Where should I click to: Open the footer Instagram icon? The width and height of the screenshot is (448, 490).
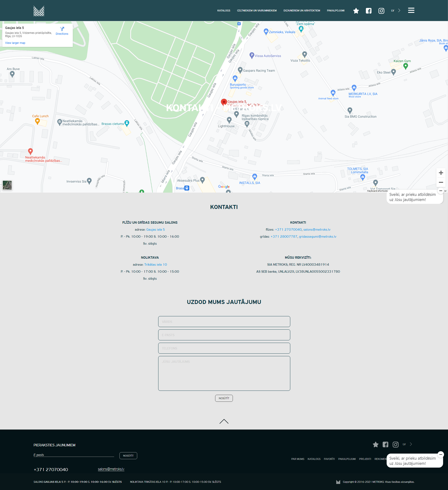pyautogui.click(x=395, y=444)
